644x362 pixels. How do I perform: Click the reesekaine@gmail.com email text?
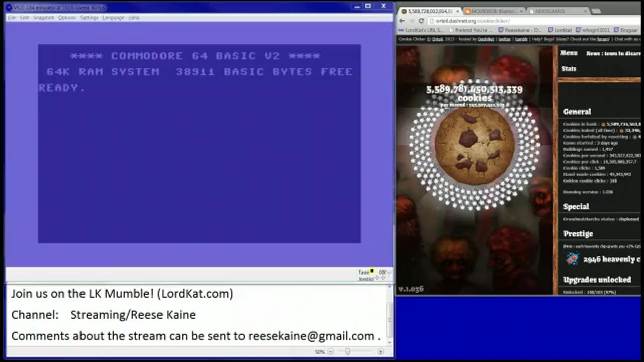[x=311, y=336]
